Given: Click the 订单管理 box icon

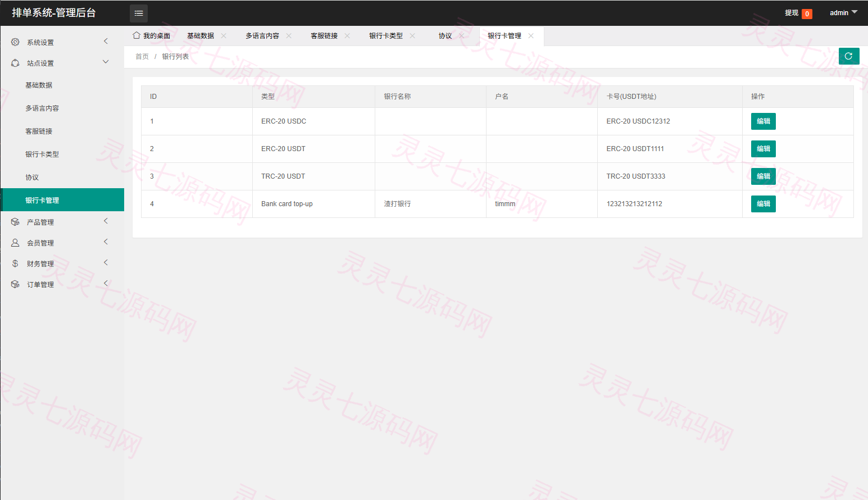Looking at the screenshot, I should pos(15,284).
